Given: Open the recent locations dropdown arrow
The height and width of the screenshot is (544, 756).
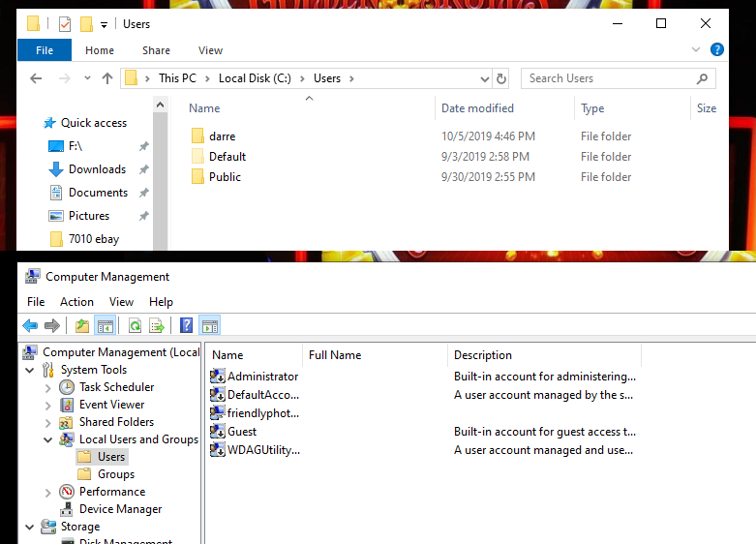Looking at the screenshot, I should pyautogui.click(x=87, y=77).
